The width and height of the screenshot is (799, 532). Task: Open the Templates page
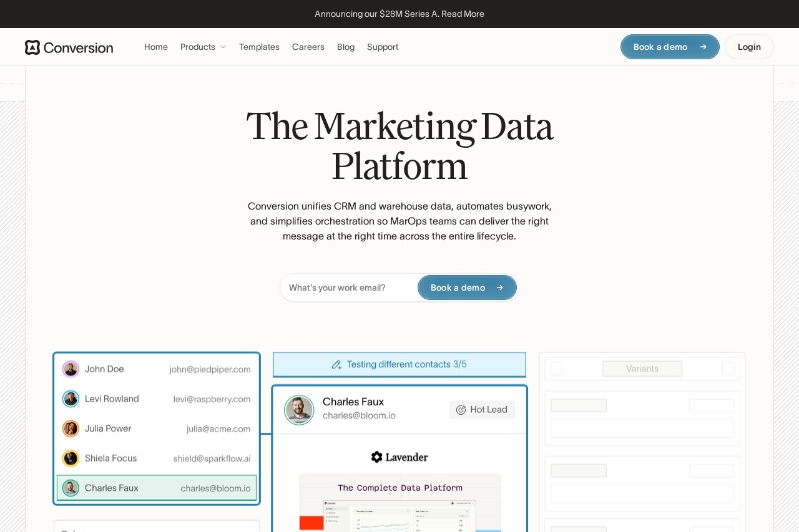tap(259, 47)
